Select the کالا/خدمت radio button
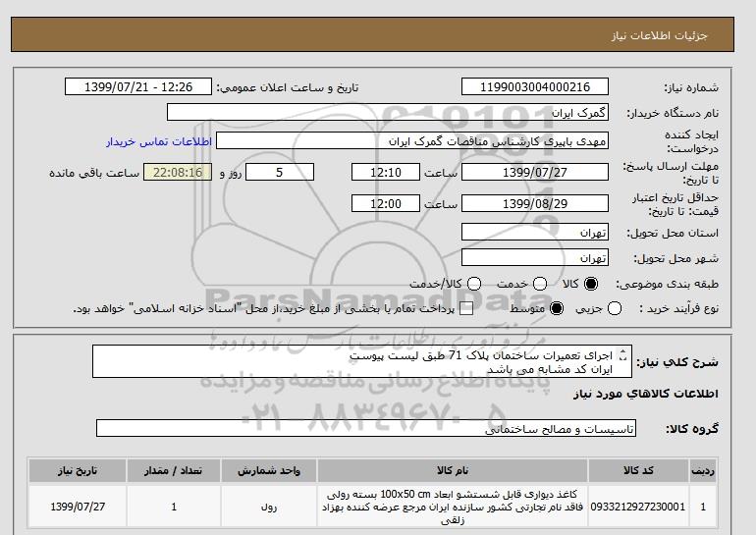The width and height of the screenshot is (756, 535). [474, 284]
